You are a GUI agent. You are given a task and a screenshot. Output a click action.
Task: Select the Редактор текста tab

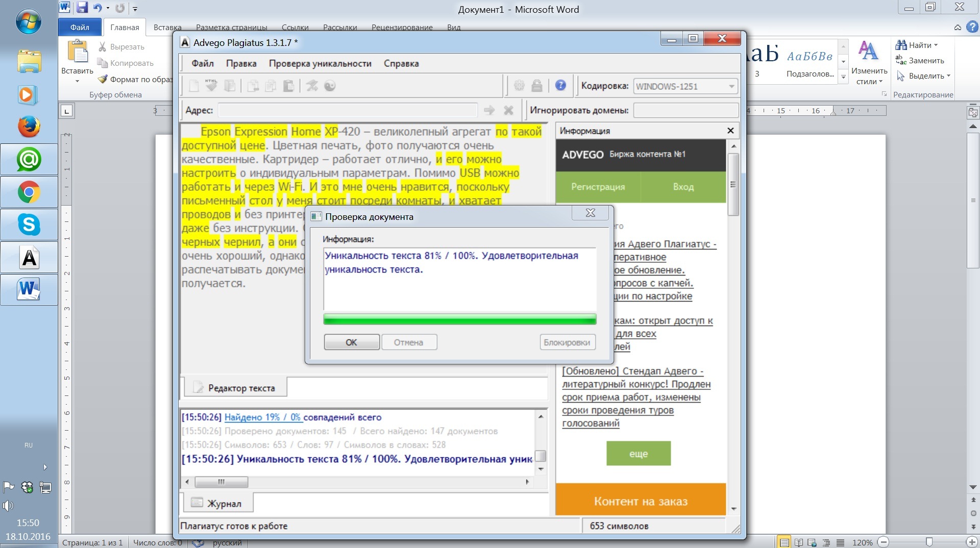pyautogui.click(x=235, y=388)
